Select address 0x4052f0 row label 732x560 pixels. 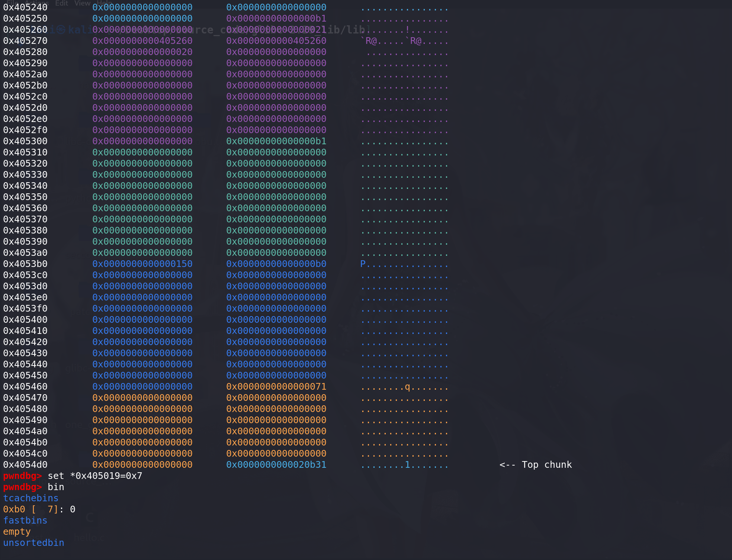(x=25, y=130)
